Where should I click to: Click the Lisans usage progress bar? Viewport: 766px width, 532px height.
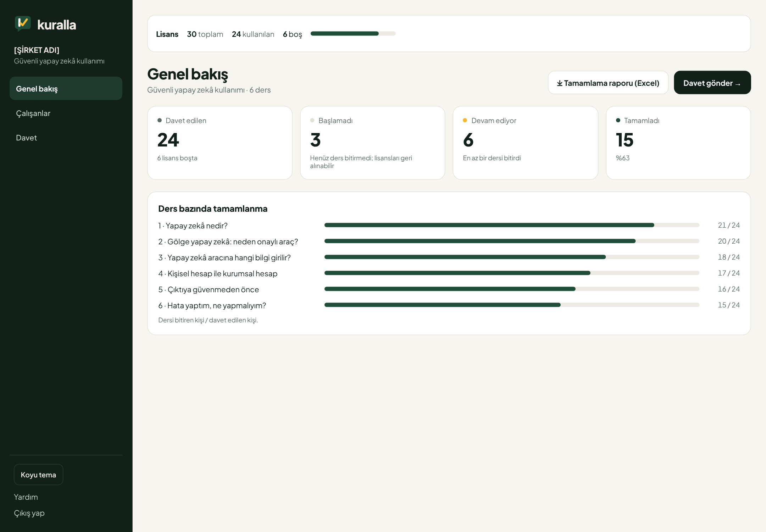pyautogui.click(x=353, y=34)
